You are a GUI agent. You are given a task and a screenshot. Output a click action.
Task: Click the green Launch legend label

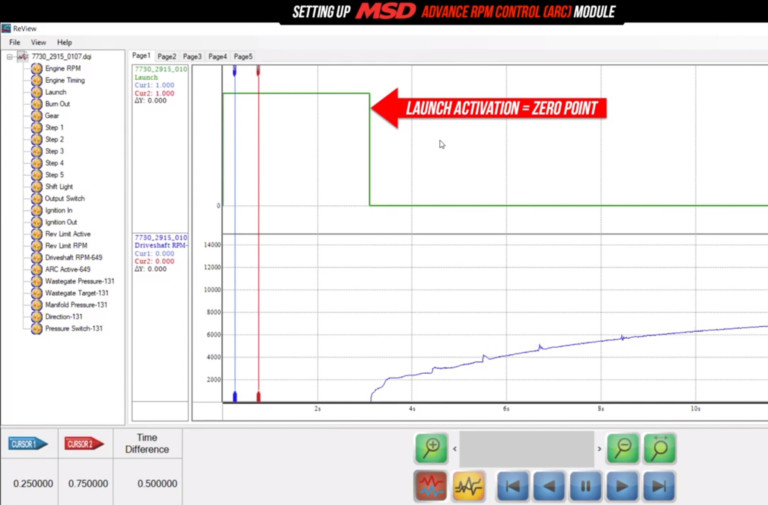pos(146,77)
